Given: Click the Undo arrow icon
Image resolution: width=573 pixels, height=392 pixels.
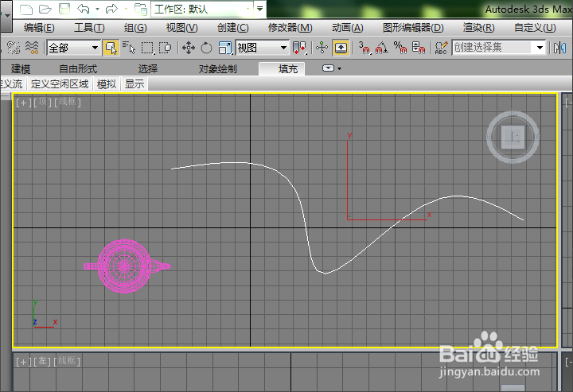Looking at the screenshot, I should click(x=84, y=9).
